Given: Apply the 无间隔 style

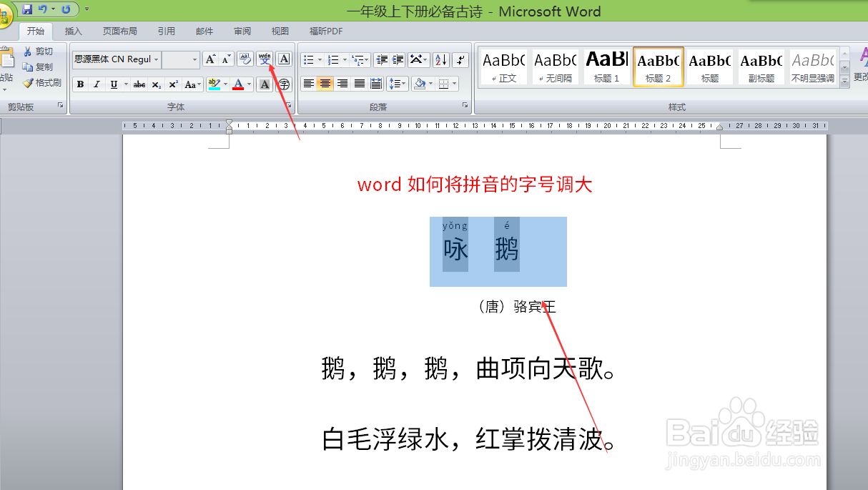Looking at the screenshot, I should 556,67.
